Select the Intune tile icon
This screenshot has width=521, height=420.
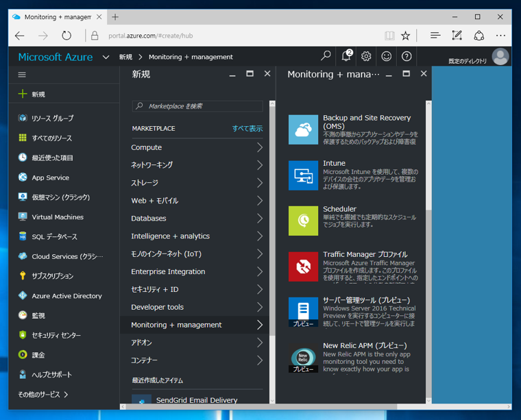click(x=303, y=175)
